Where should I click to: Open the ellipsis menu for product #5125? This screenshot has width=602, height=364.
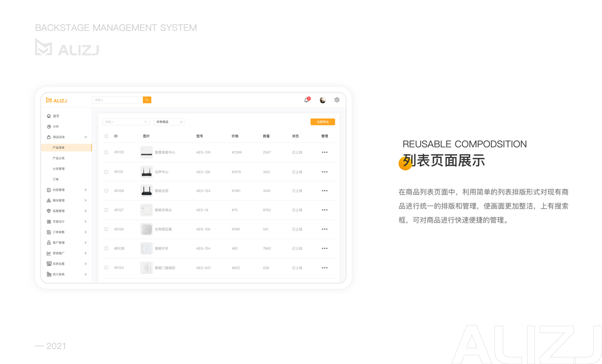click(x=325, y=248)
